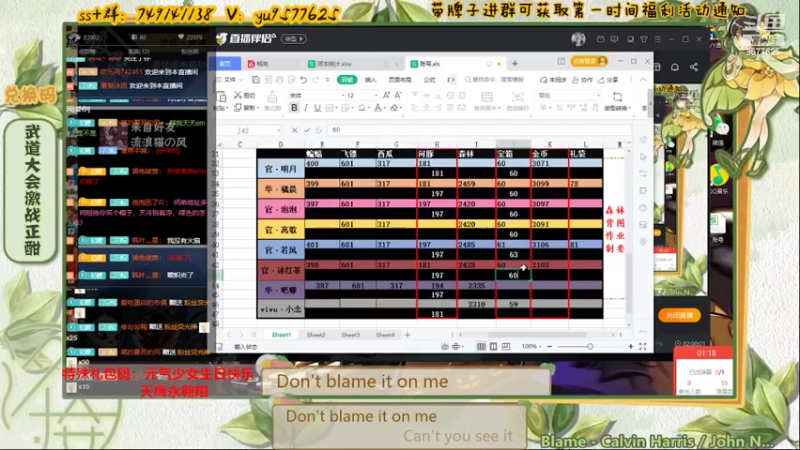
Task: Open the font size 12 dropdown
Action: click(376, 95)
